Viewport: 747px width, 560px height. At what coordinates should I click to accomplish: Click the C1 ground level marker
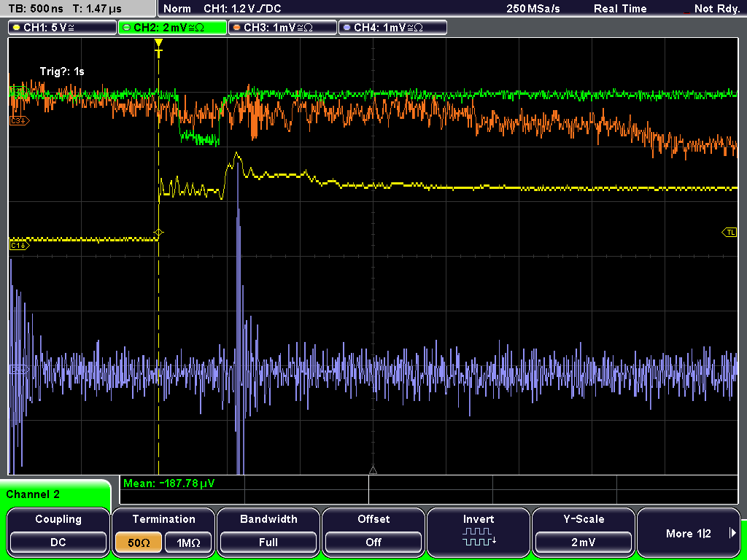19,245
